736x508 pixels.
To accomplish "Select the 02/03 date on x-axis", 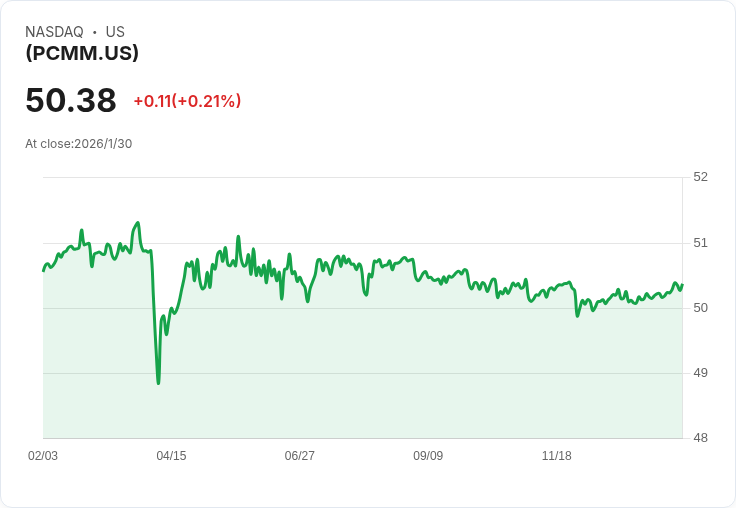I will pyautogui.click(x=43, y=455).
